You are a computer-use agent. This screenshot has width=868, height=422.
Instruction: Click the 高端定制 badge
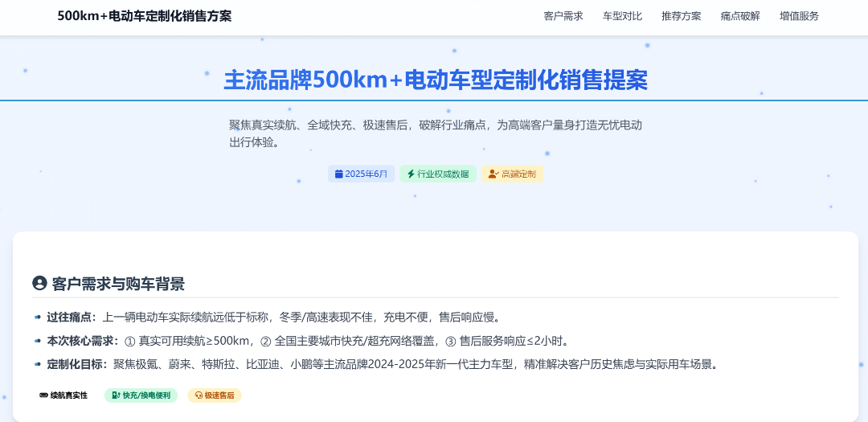coord(512,174)
